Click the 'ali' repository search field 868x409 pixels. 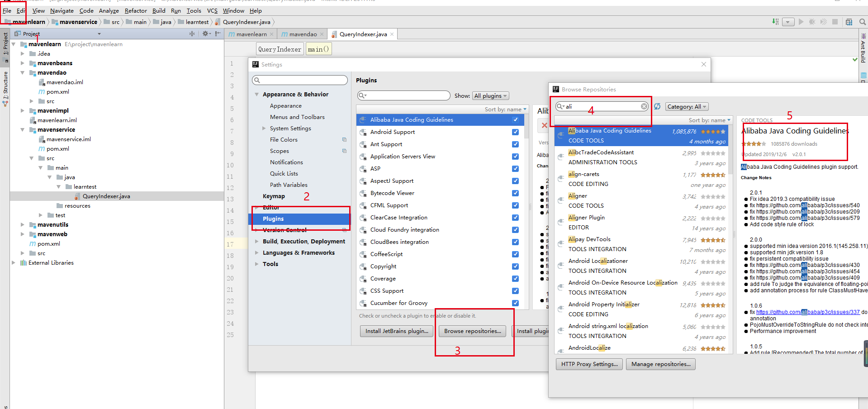coord(602,106)
